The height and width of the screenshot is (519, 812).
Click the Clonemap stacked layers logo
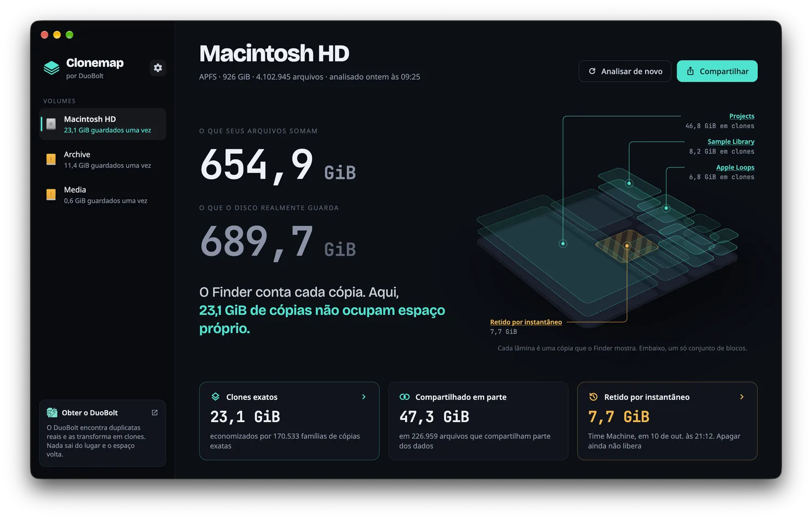tap(52, 68)
